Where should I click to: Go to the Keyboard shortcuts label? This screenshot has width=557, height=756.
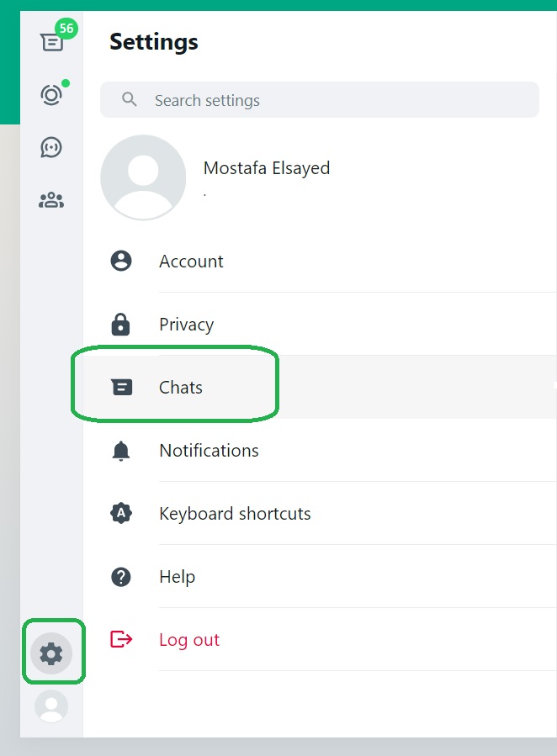tap(235, 514)
